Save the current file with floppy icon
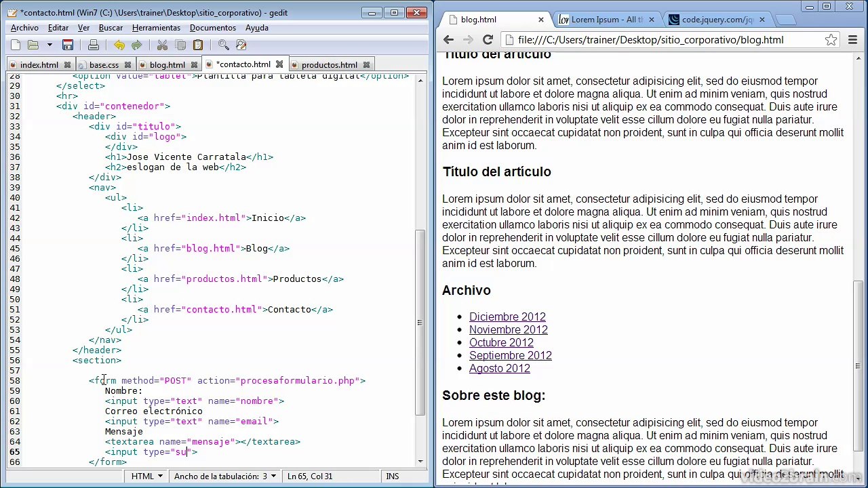This screenshot has width=868, height=488. 68,45
